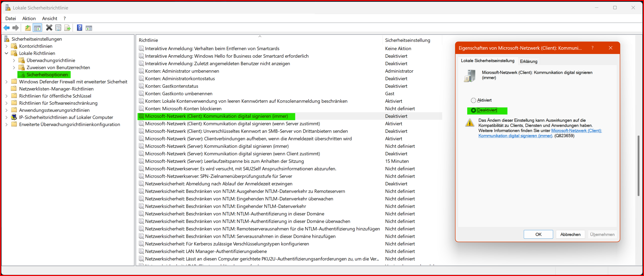The image size is (644, 276).
Task: Toggle the show/hide console tree icon
Action: (37, 28)
